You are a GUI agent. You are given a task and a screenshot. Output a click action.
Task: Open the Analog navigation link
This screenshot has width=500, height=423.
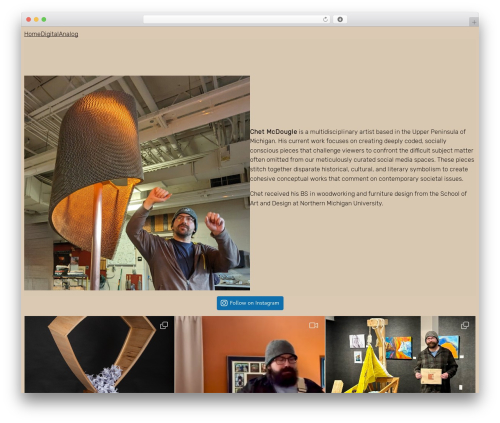pos(68,34)
